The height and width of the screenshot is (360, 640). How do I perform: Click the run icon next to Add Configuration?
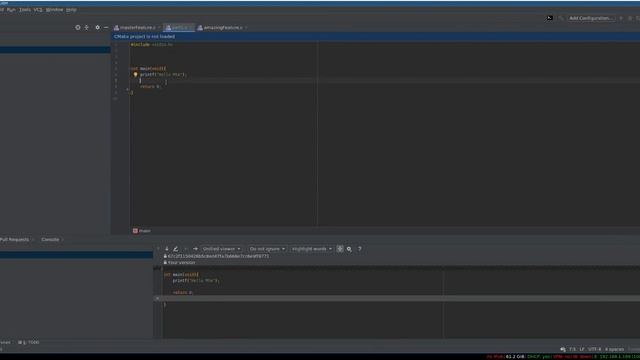click(621, 18)
